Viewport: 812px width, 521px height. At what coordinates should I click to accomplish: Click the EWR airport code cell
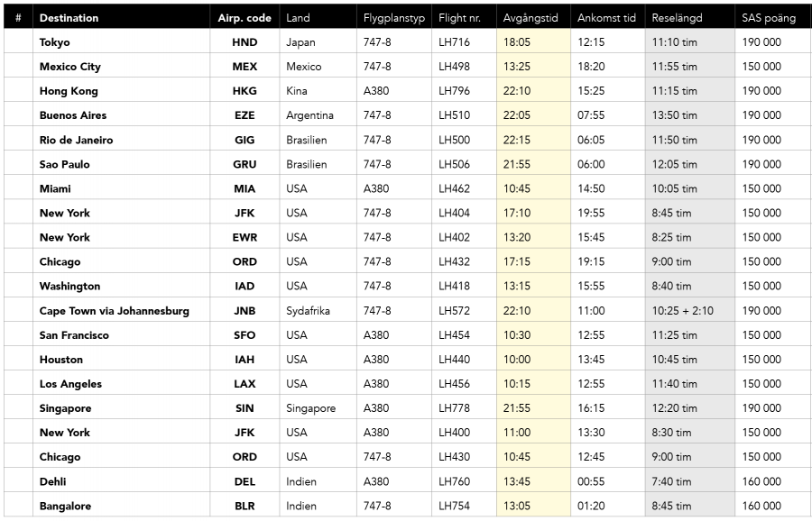coord(244,238)
